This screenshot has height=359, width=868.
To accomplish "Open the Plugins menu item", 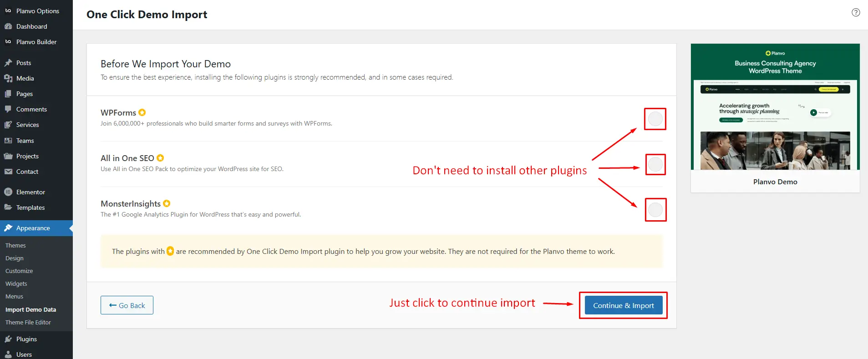I will click(36, 339).
